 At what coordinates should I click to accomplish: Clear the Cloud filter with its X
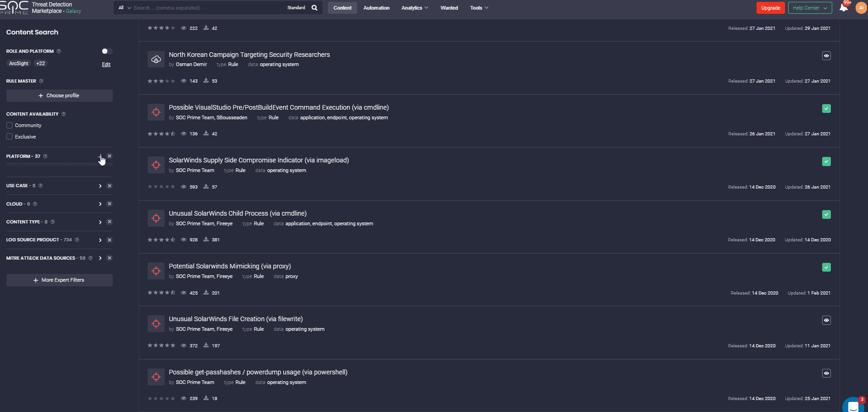tap(110, 204)
